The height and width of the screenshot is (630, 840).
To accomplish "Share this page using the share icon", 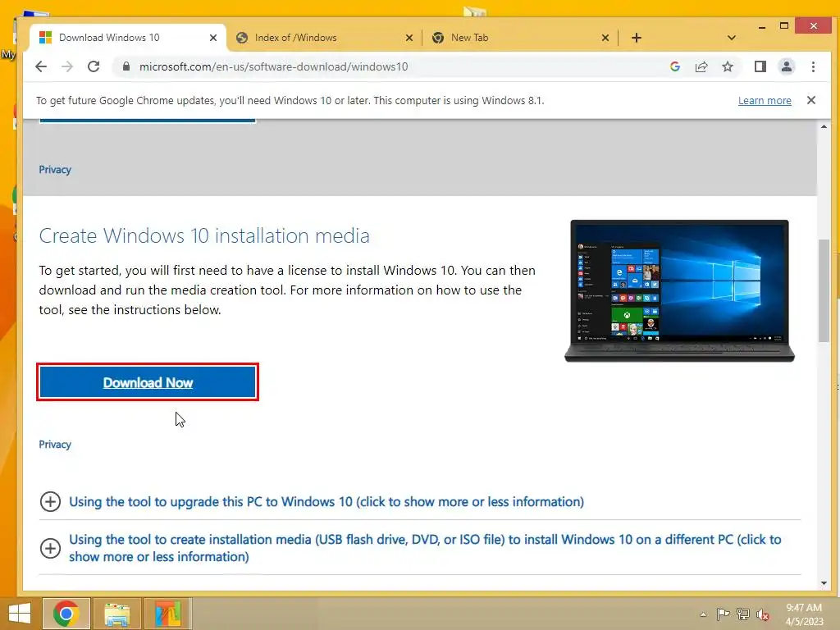I will 701,66.
